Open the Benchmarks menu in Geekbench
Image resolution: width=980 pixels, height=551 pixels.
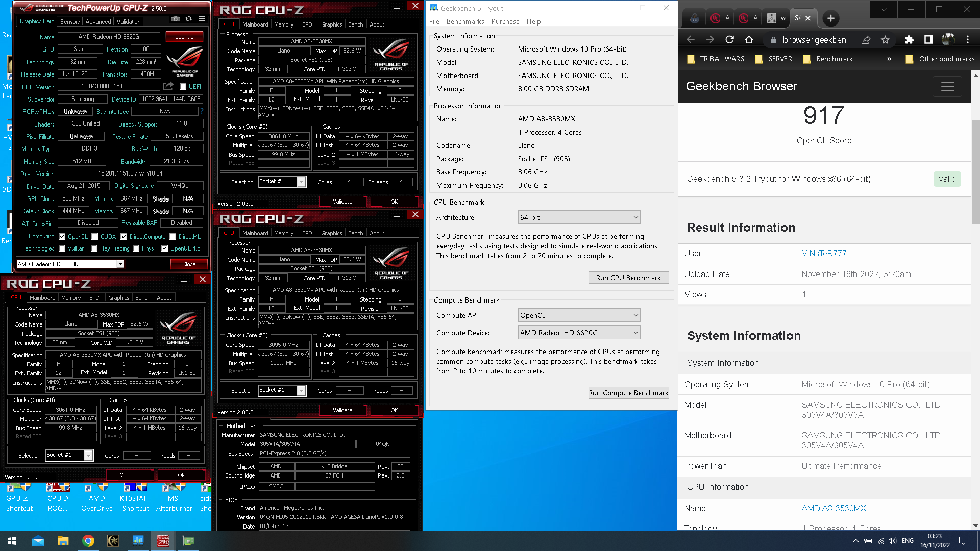465,21
